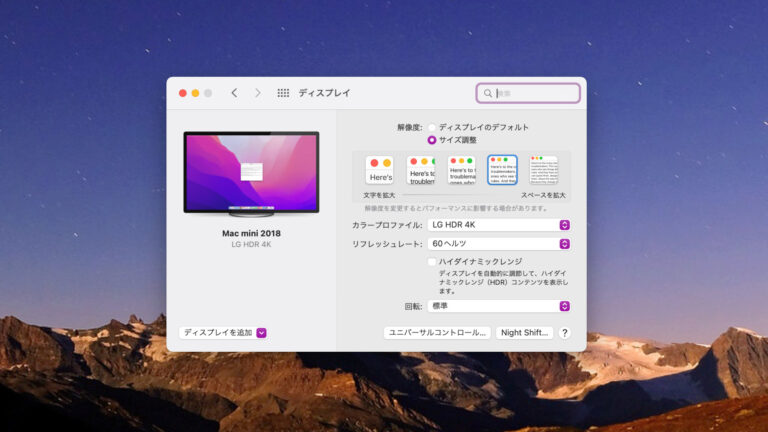768x432 pixels.
Task: Go back with the left chevron
Action: [235, 93]
